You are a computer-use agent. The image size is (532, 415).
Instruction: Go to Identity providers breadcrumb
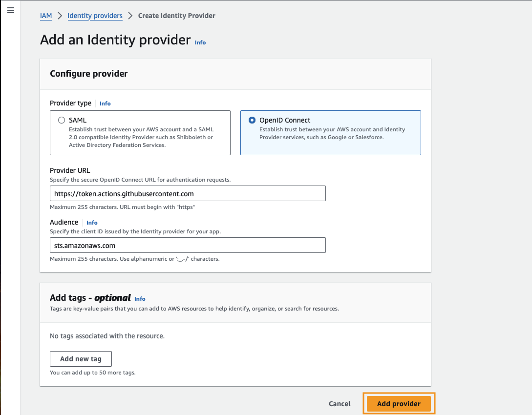95,16
